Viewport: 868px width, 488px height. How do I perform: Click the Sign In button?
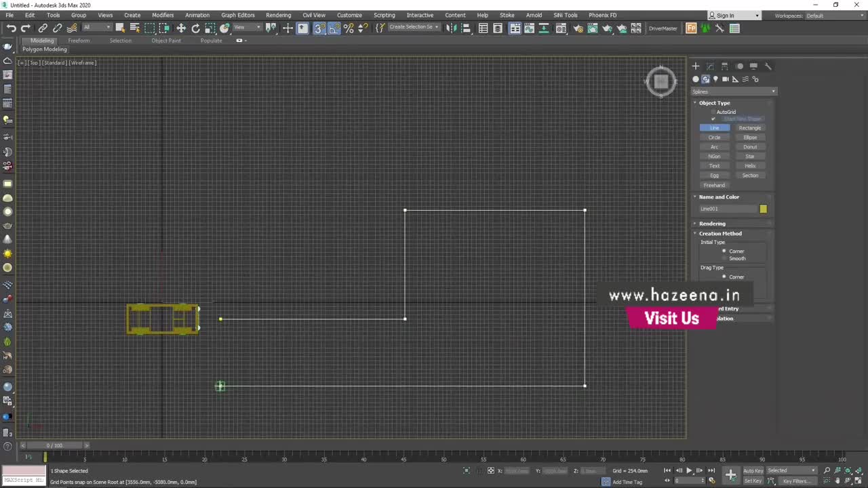734,16
